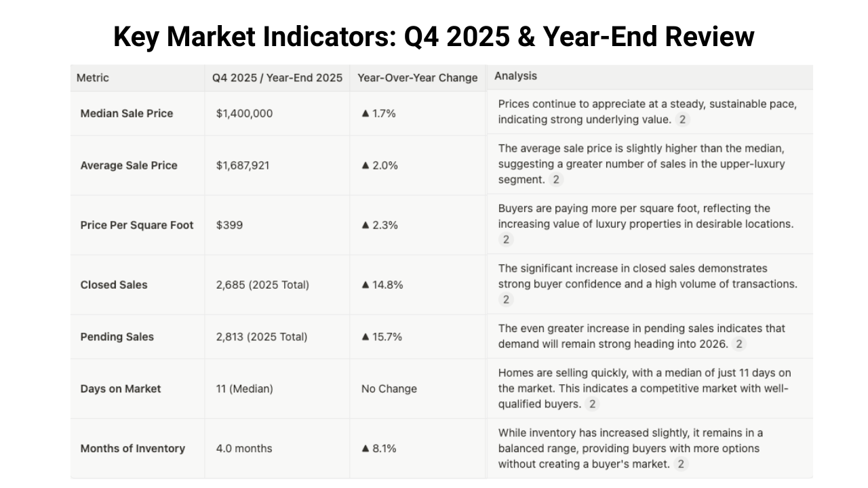This screenshot has height=488, width=868.
Task: Click the up arrow beside 14.8%
Action: click(x=366, y=285)
